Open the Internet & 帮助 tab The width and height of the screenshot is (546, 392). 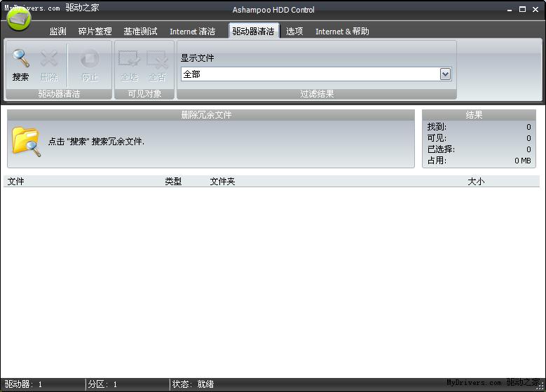coord(342,32)
